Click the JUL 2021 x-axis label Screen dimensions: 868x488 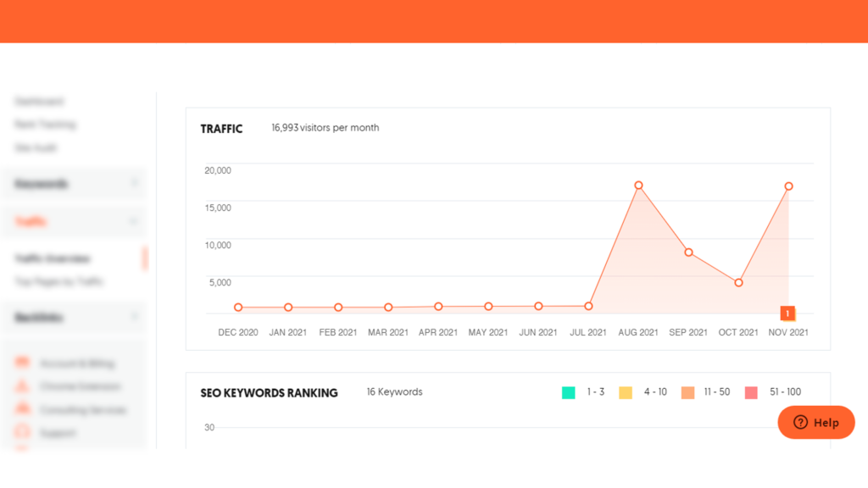[588, 332]
